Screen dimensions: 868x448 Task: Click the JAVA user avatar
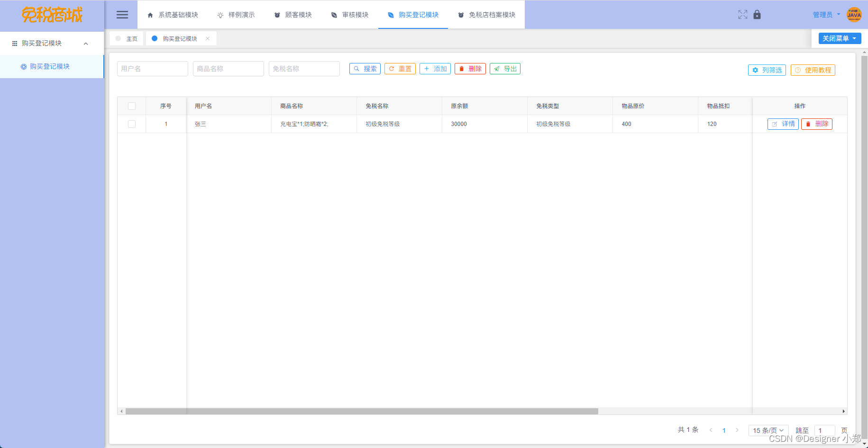854,15
